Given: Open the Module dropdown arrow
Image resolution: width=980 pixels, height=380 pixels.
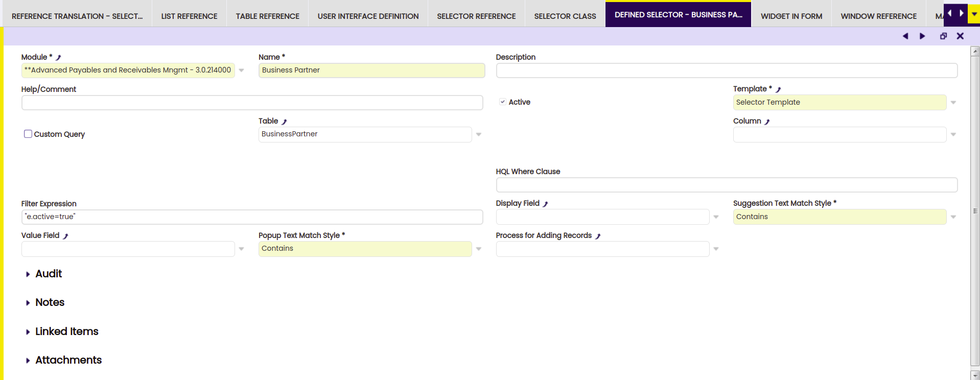Looking at the screenshot, I should [241, 70].
